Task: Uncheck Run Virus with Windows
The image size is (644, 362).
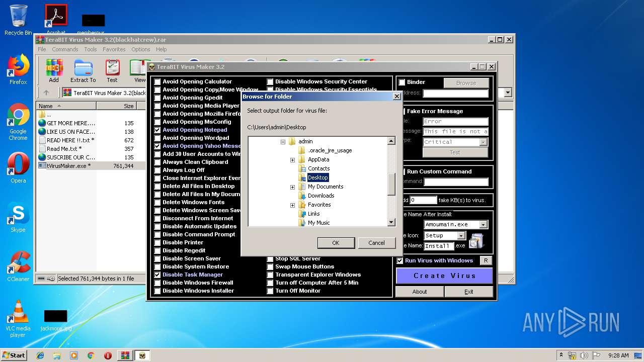Action: 400,260
